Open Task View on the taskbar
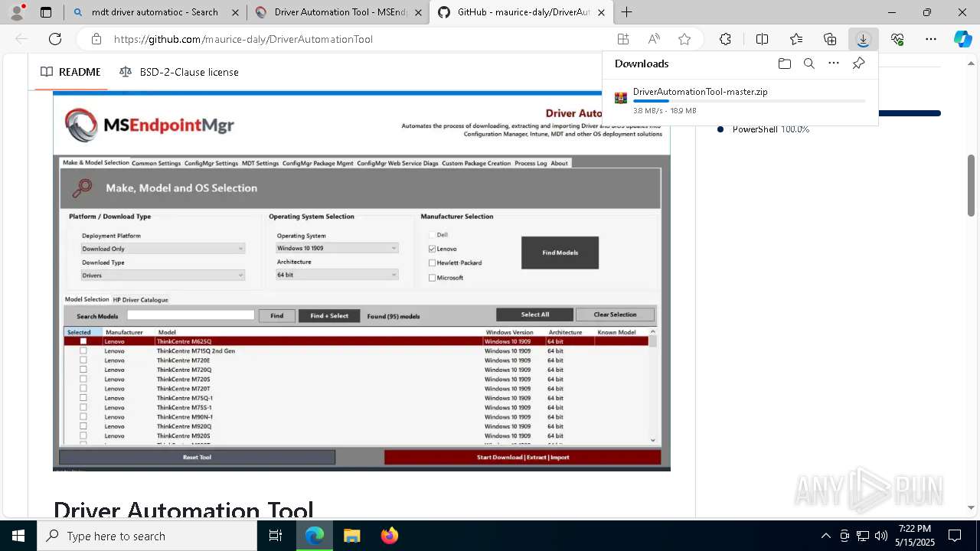Viewport: 980px width, 551px height. point(276,536)
